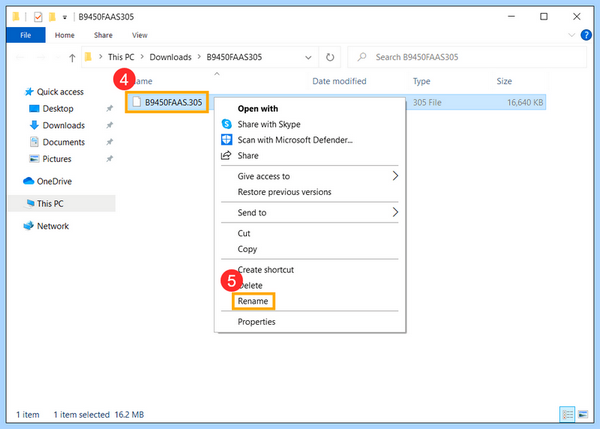Click the folder icon in the title bar
This screenshot has height=429, width=600.
tap(16, 16)
